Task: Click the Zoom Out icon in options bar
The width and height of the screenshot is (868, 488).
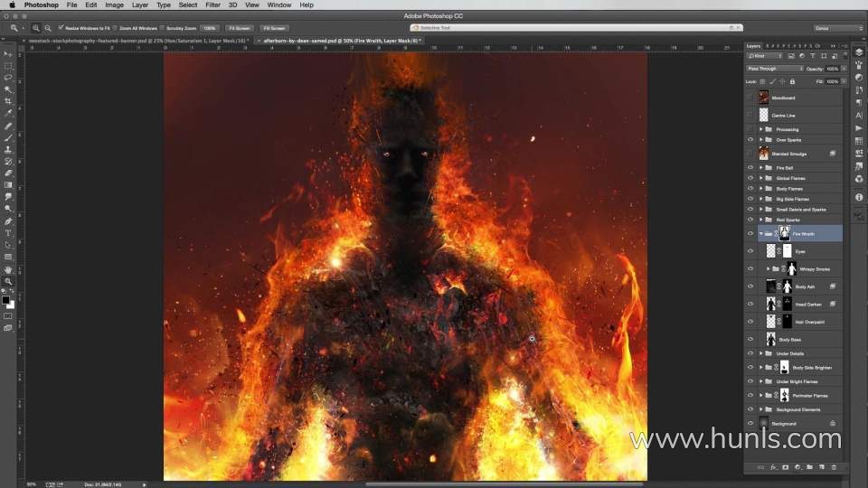Action: point(48,28)
